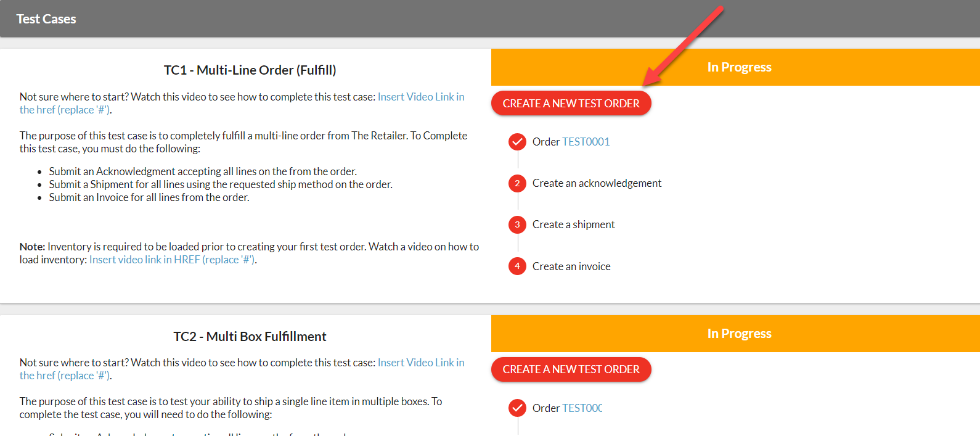
Task: Open the order link in TC2 steps
Action: (582, 408)
